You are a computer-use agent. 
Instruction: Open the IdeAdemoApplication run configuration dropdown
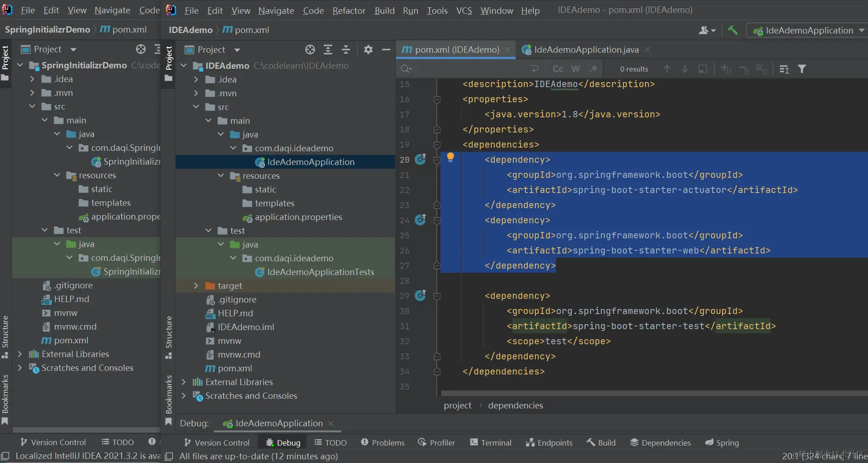point(808,30)
